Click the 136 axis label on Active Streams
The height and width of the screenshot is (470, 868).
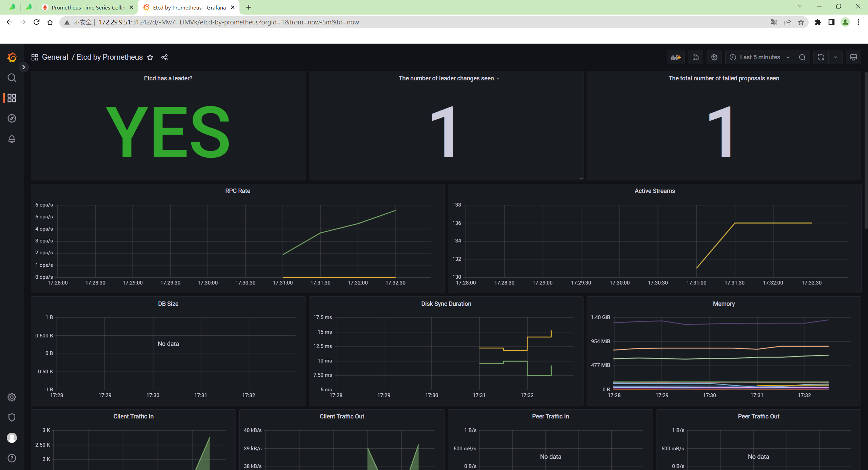[x=457, y=223]
